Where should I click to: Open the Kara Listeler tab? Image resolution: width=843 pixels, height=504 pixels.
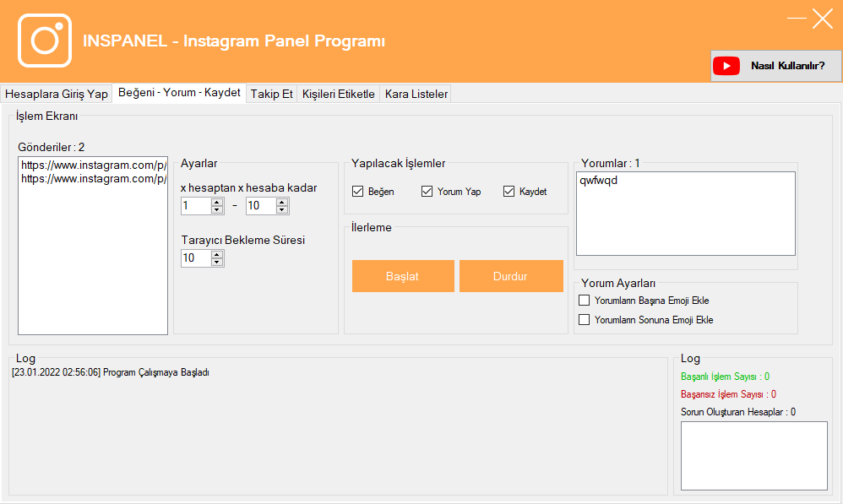point(416,94)
